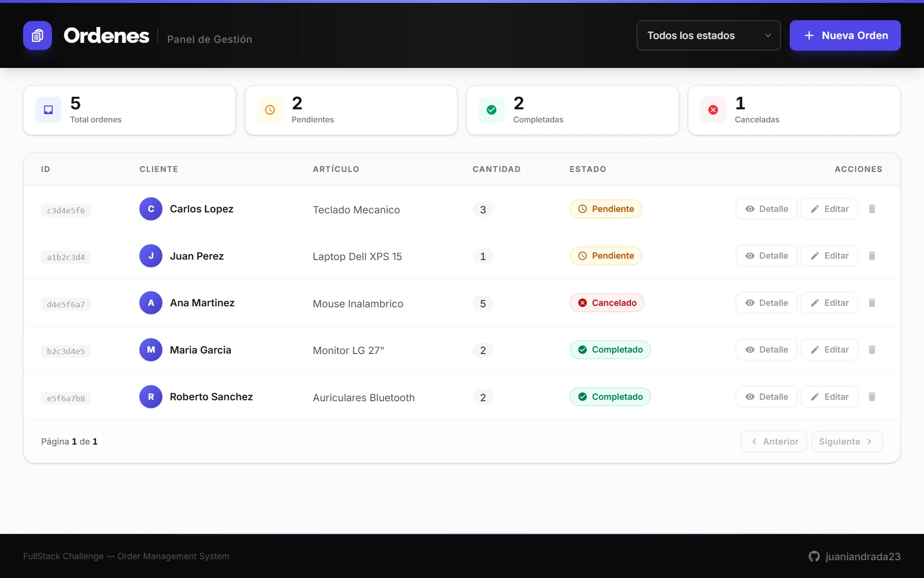Screen dimensions: 924x578
Task: View Detalle for Ana Martinez order
Action: click(766, 302)
